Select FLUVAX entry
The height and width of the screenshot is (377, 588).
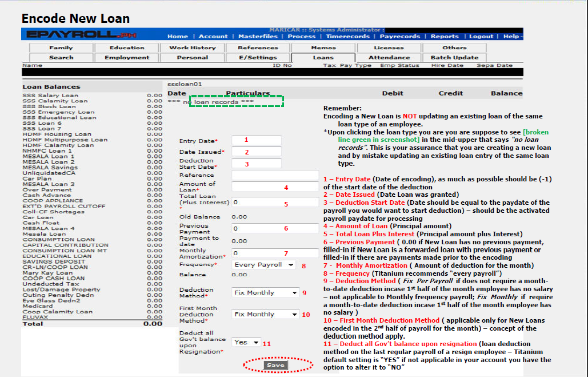tap(35, 318)
